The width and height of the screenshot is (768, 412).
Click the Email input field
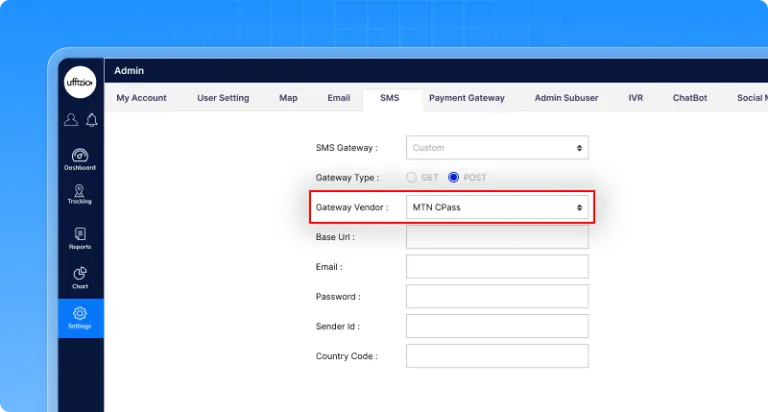pos(497,267)
